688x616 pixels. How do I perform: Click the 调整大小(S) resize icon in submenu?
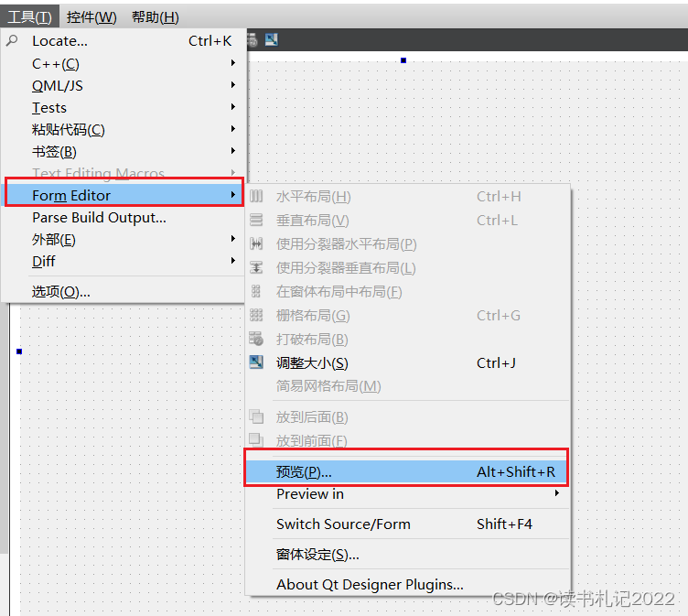256,362
